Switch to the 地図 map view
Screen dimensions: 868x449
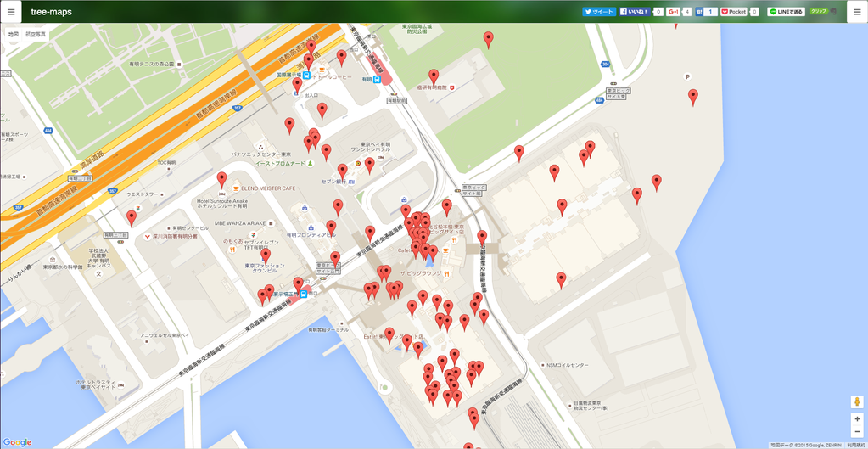click(x=14, y=34)
